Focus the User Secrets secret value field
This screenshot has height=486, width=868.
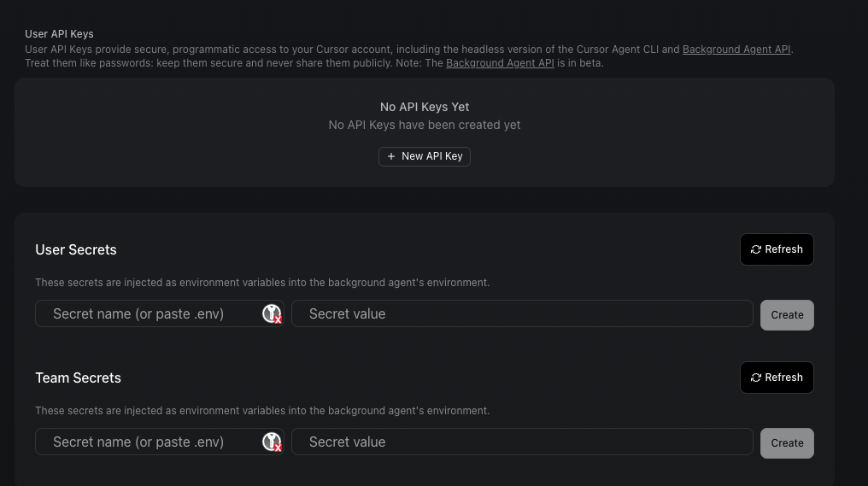[521, 313]
